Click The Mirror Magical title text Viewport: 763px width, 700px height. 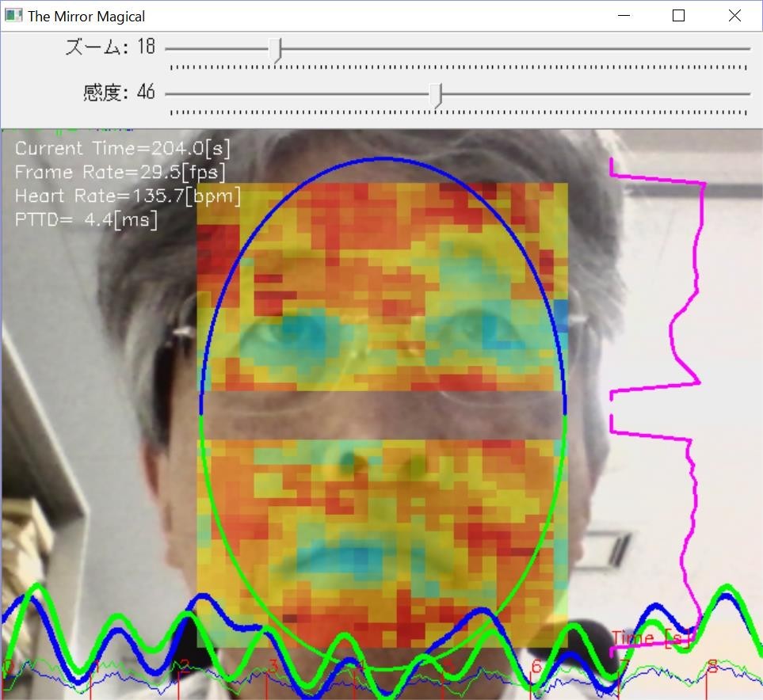tap(86, 16)
